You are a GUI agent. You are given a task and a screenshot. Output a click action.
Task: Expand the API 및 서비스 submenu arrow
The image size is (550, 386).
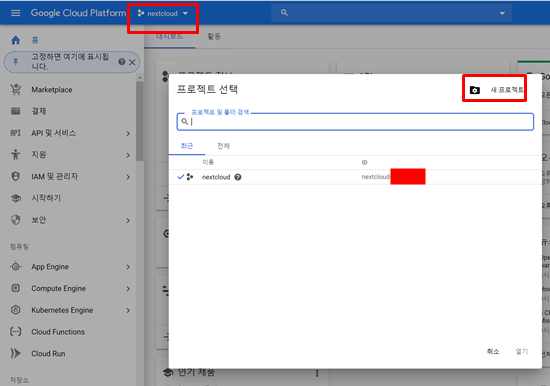(x=128, y=133)
